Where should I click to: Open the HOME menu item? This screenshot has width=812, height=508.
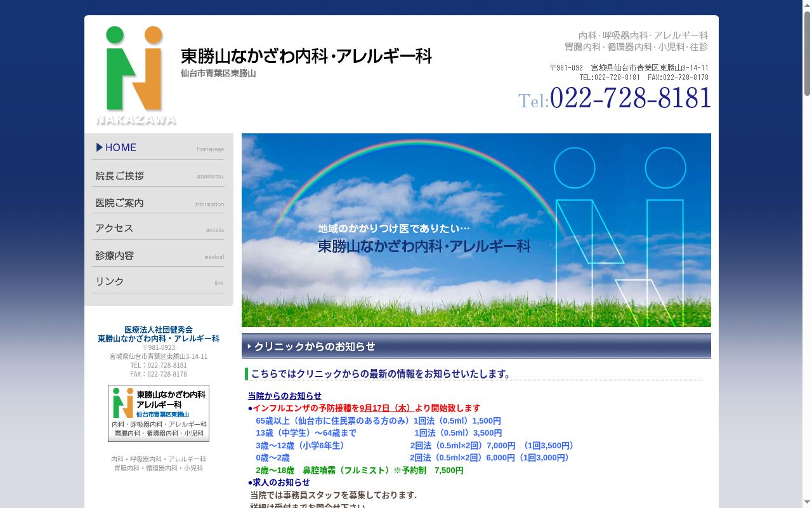(x=159, y=147)
